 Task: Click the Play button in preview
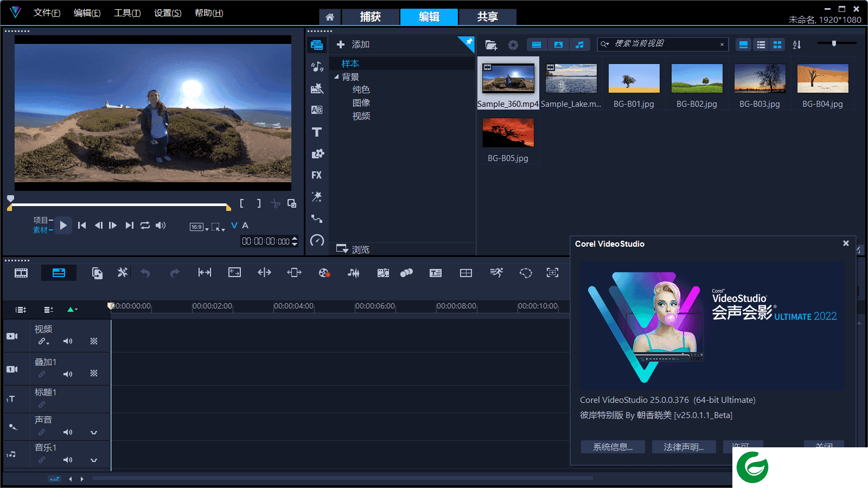pyautogui.click(x=63, y=225)
